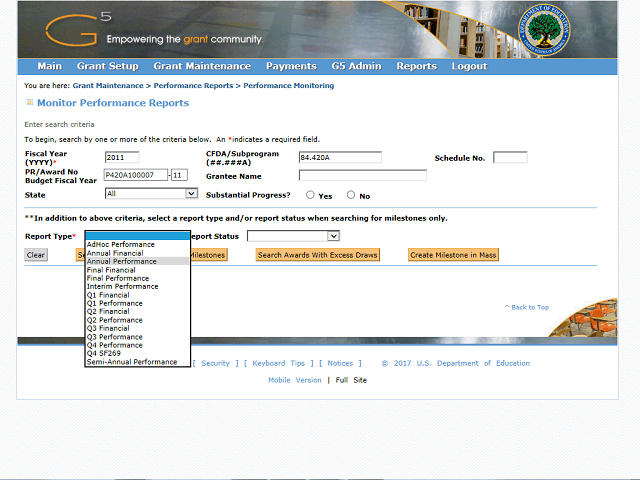Choose Q4 Performance report type
This screenshot has width=640, height=480.
point(138,345)
